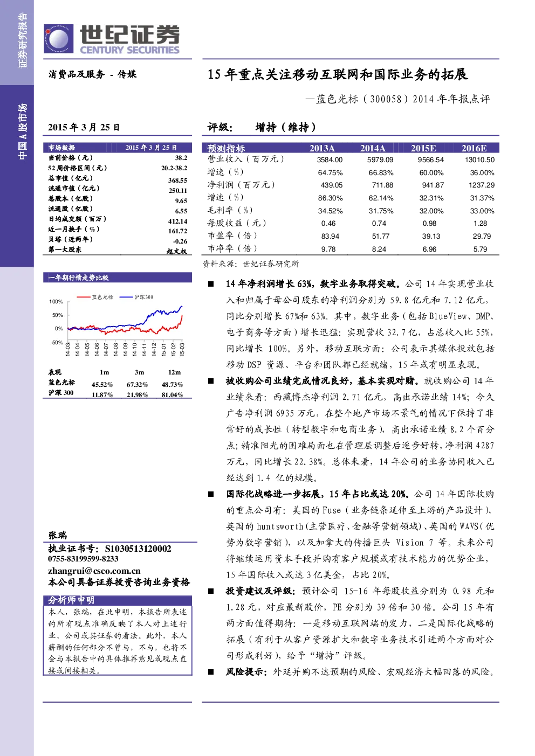Click the 2016E column header
The image size is (535, 756).
tap(474, 148)
